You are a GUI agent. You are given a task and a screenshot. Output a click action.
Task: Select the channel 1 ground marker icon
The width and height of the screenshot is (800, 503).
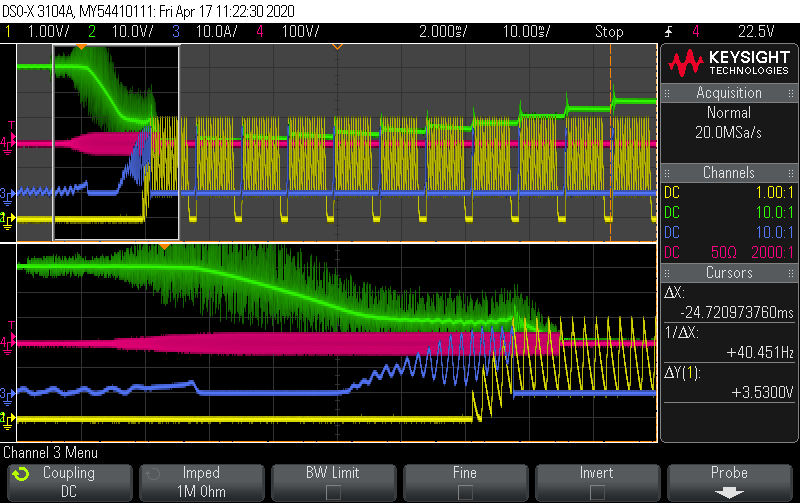(x=6, y=220)
